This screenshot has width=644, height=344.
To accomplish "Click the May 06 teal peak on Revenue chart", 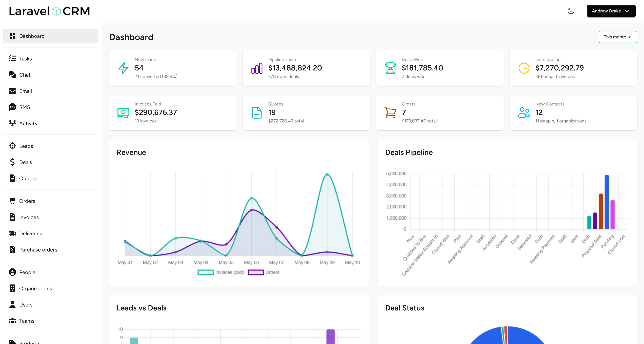I will coord(251,198).
